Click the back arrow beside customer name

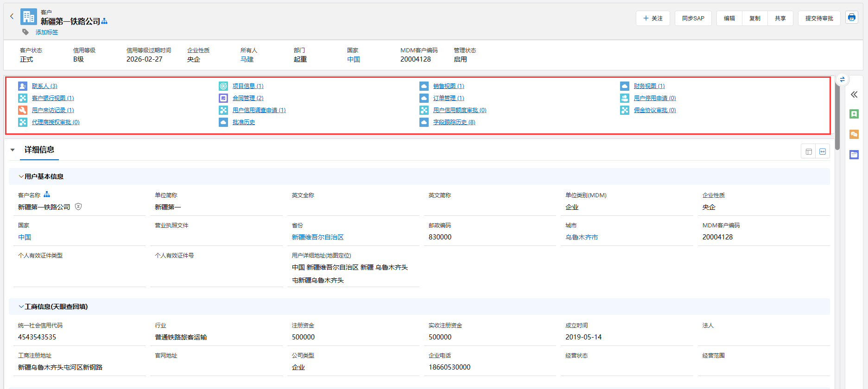tap(12, 16)
